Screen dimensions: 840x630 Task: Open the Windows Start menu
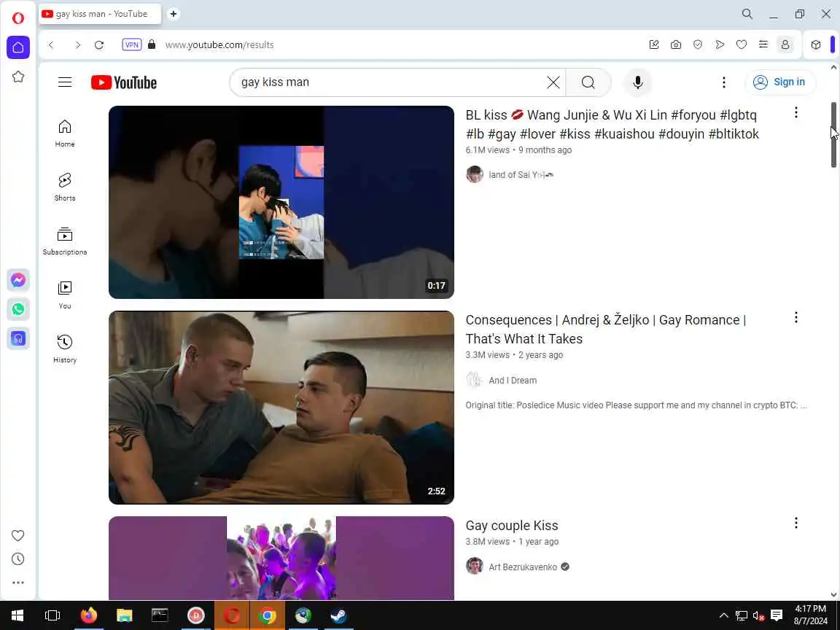pos(17,615)
